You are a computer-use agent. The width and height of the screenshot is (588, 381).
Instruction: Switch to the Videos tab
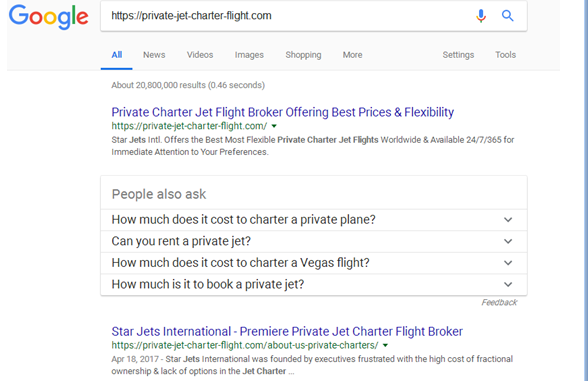(200, 55)
